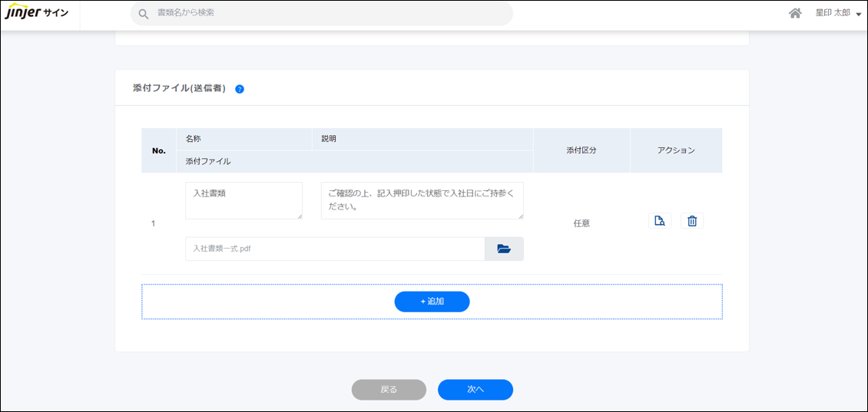
Task: Click the magnifier icon in search bar
Action: tap(144, 14)
